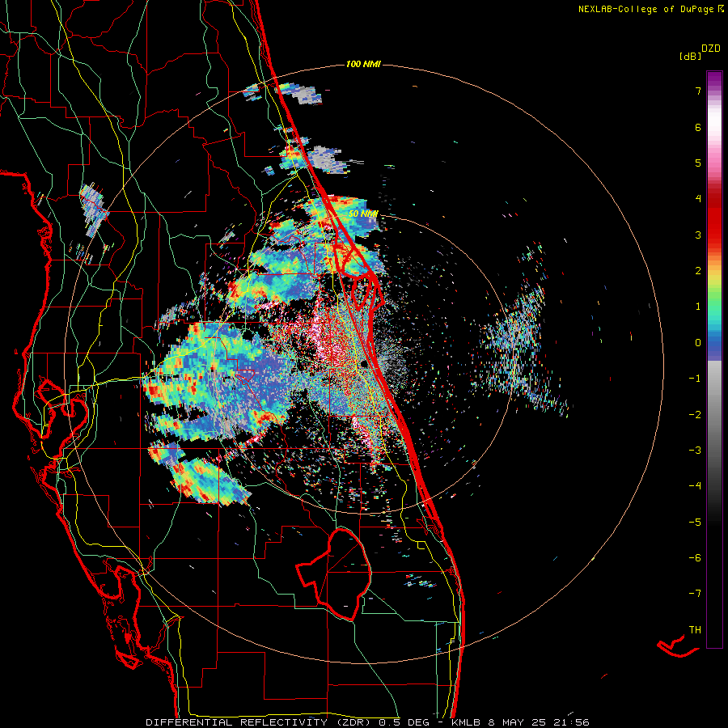Screen dimensions: 728x728
Task: Click the 1 value on color scale
Action: point(698,307)
